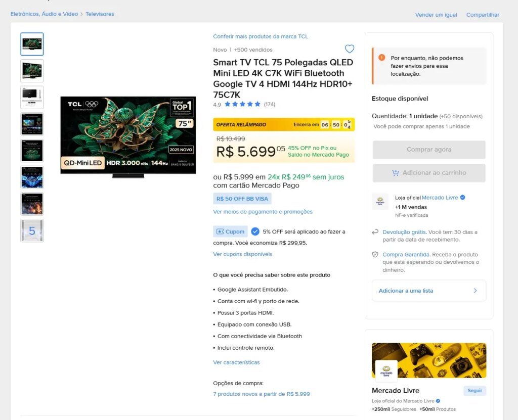Select the second TV thumbnail image
Viewport: 518px width, 420px height.
click(32, 71)
